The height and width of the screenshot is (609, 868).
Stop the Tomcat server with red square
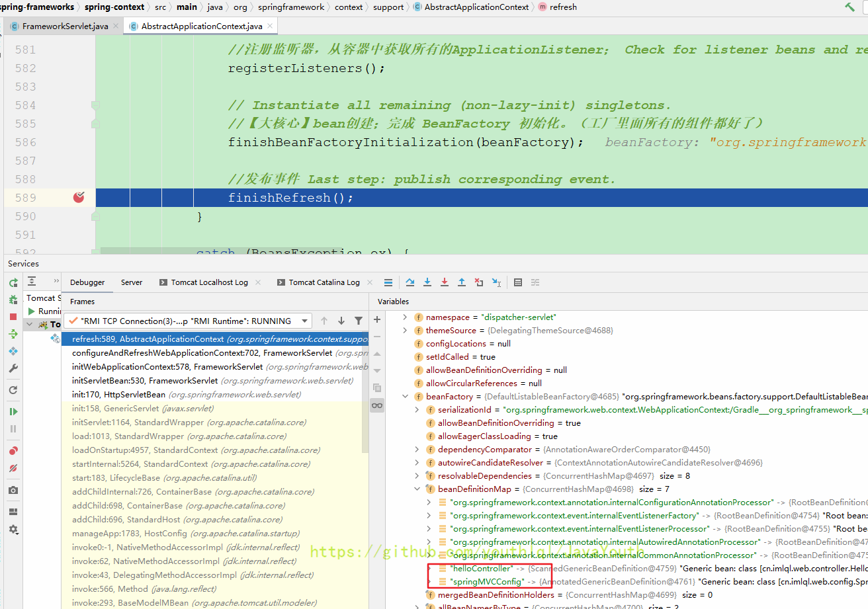(13, 317)
